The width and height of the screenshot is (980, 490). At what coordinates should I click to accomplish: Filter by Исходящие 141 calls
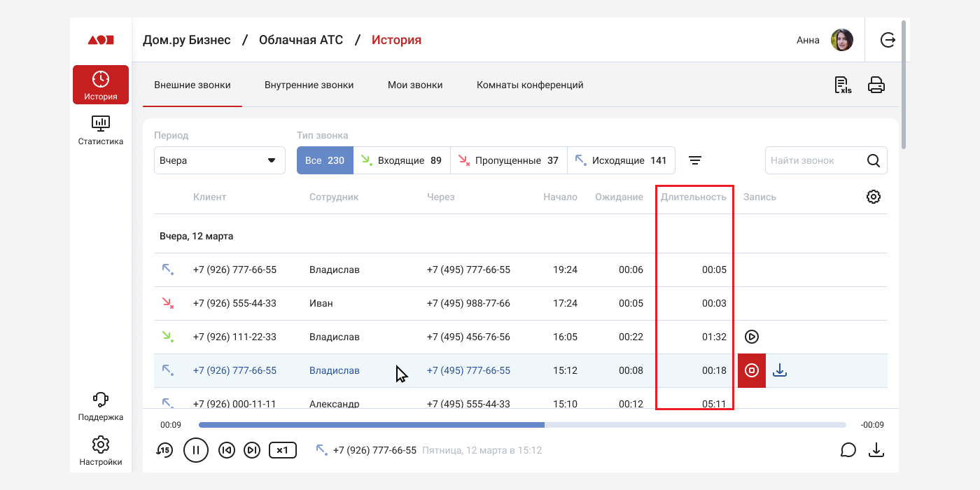click(621, 160)
